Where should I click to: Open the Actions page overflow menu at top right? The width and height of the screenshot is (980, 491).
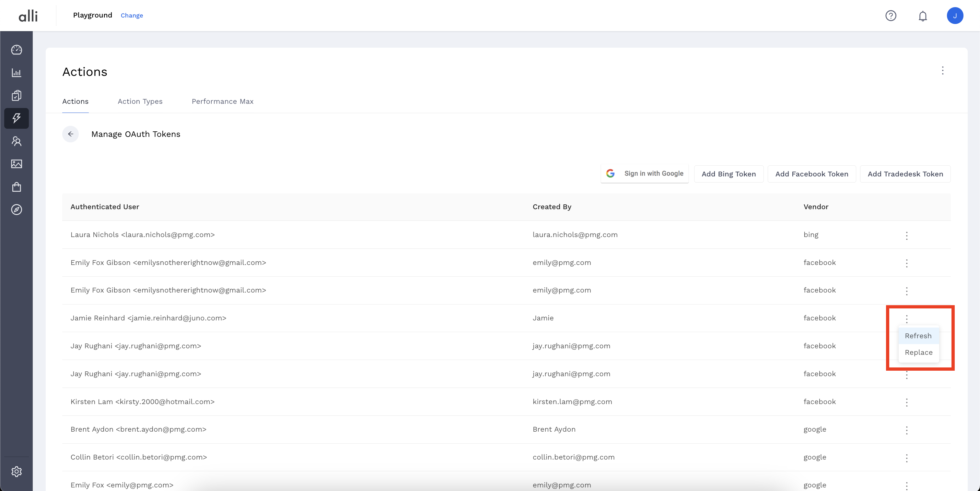pos(943,71)
